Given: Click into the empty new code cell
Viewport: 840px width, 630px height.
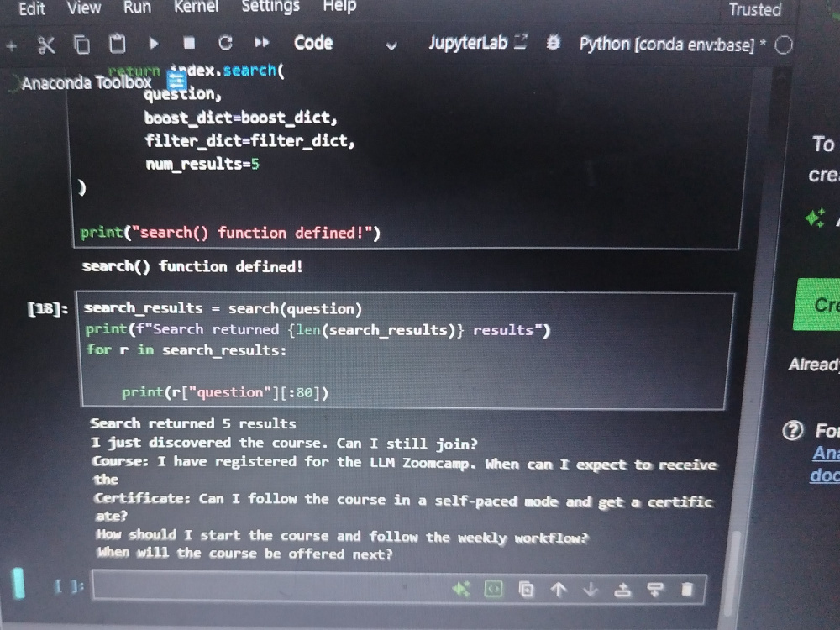Looking at the screenshot, I should [399, 588].
